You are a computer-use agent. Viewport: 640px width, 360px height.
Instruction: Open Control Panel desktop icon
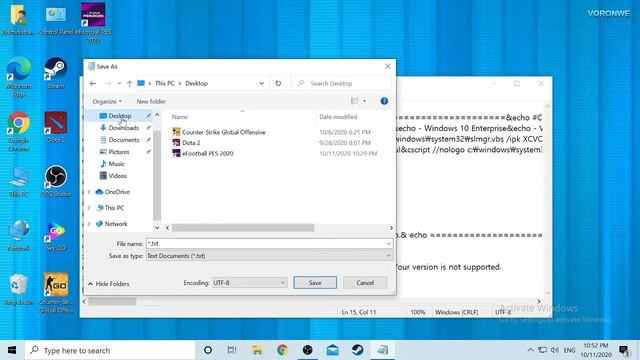click(56, 19)
